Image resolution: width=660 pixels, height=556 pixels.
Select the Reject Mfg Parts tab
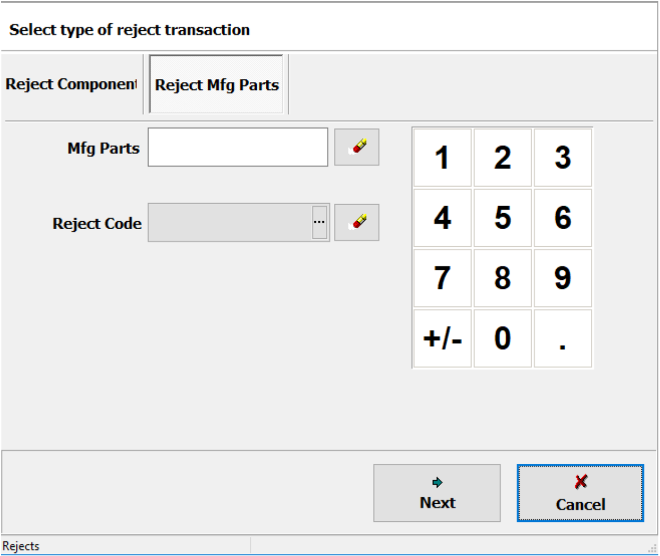point(217,85)
